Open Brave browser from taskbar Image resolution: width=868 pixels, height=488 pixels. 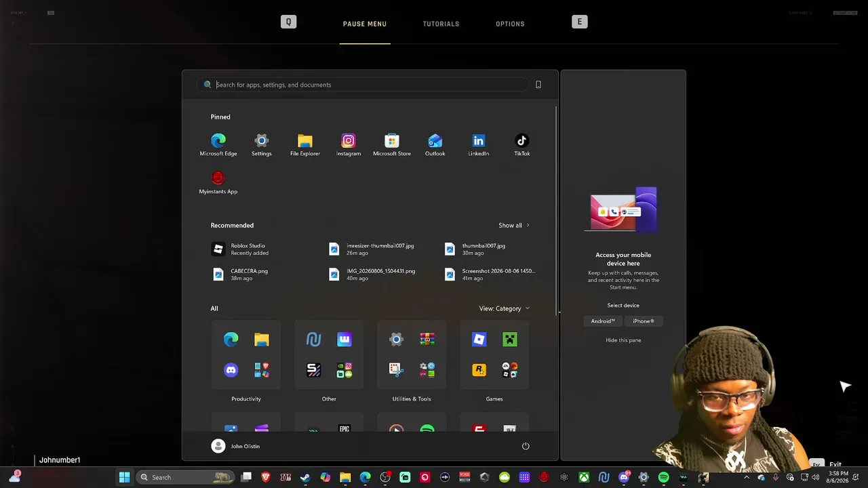point(266,477)
